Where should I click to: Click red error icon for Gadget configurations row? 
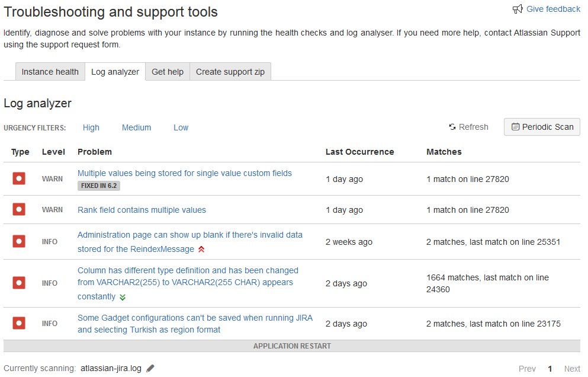point(19,323)
